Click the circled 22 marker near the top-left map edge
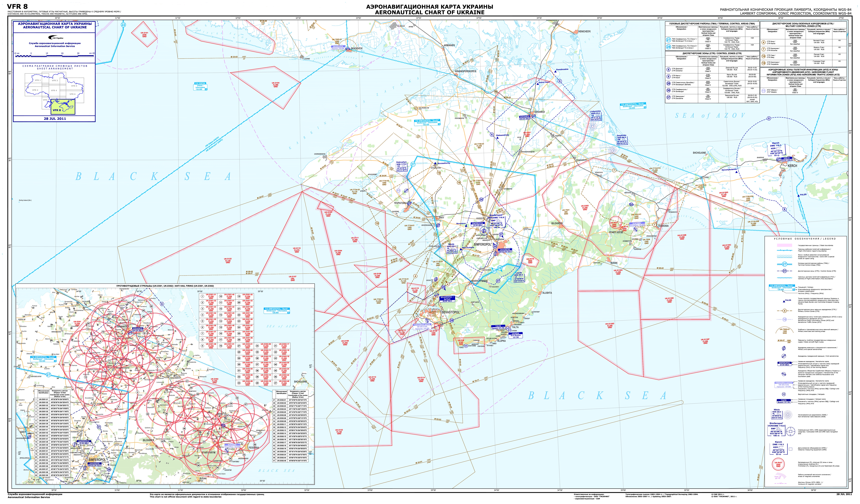 (x=124, y=25)
